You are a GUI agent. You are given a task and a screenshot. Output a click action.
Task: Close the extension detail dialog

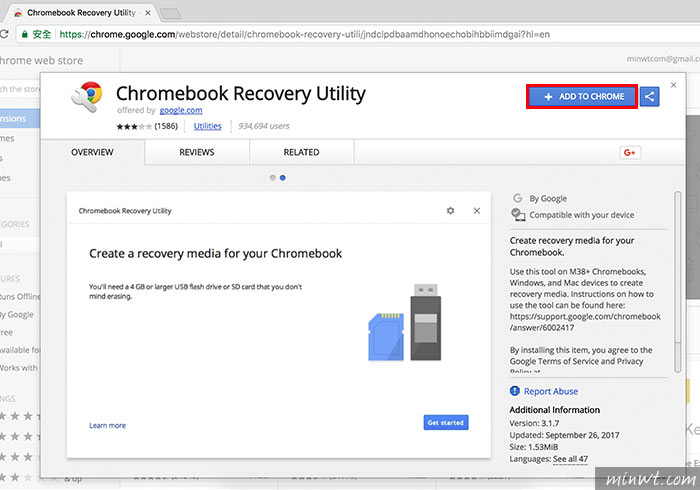pos(674,85)
